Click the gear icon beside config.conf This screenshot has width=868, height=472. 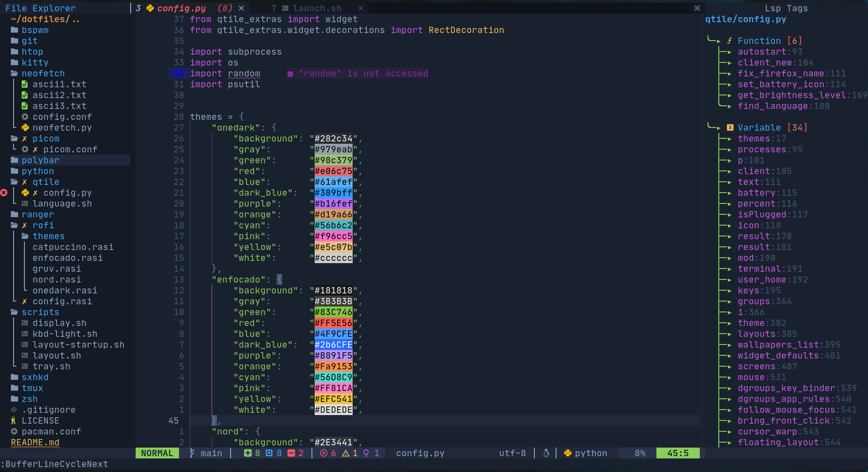(x=25, y=117)
